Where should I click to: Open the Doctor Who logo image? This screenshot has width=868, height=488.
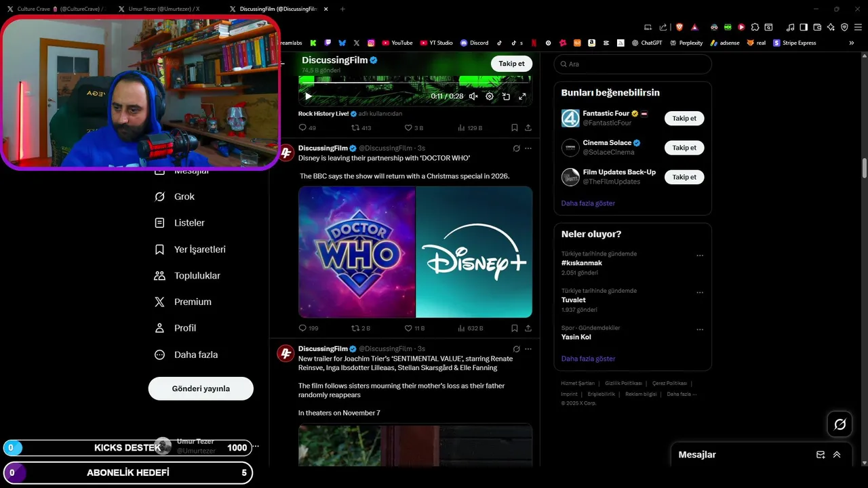(357, 252)
